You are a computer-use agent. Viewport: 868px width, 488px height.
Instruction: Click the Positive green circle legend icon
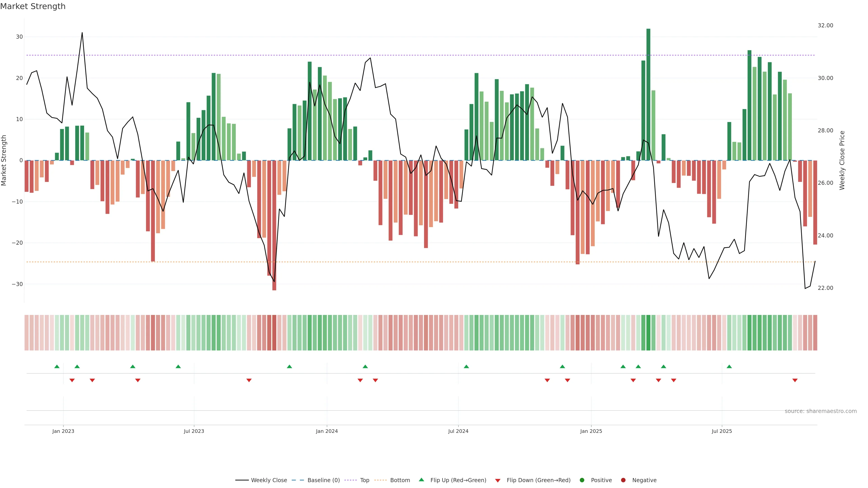[582, 480]
